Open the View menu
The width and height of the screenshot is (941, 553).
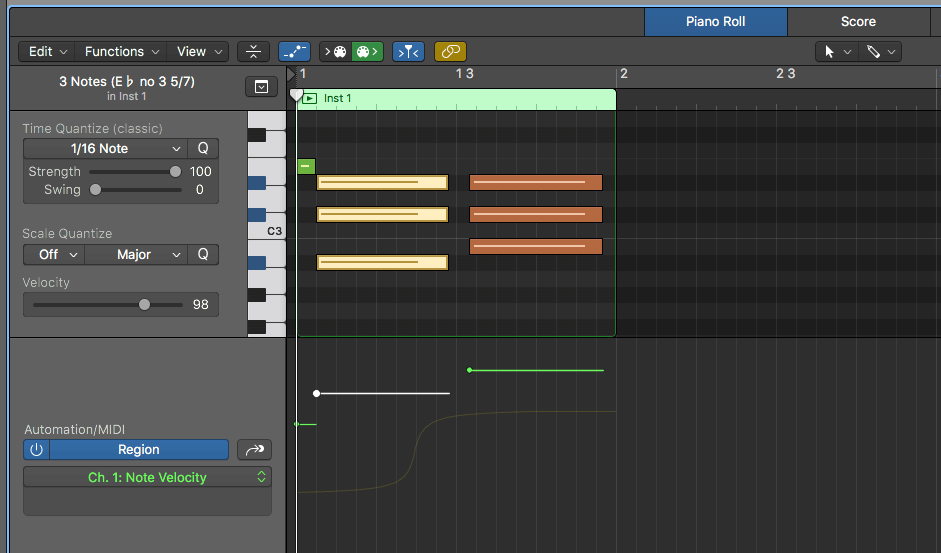click(x=199, y=52)
